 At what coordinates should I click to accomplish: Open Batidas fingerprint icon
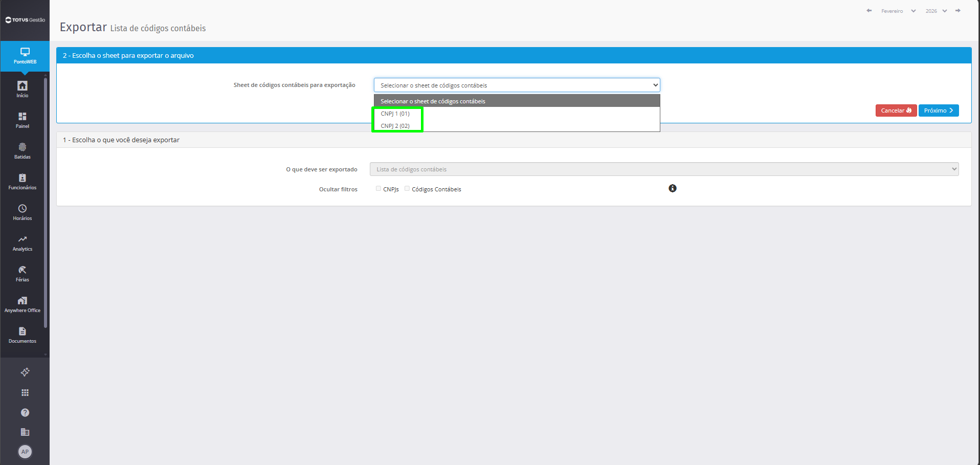(23, 150)
